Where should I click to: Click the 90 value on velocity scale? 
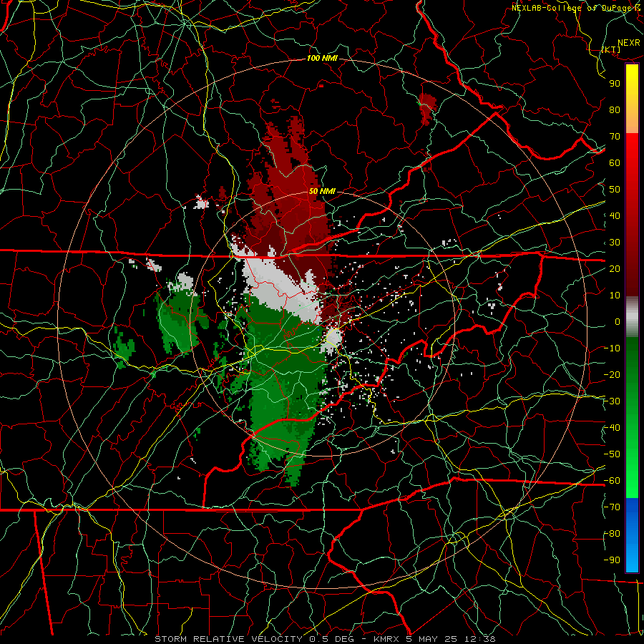click(615, 84)
